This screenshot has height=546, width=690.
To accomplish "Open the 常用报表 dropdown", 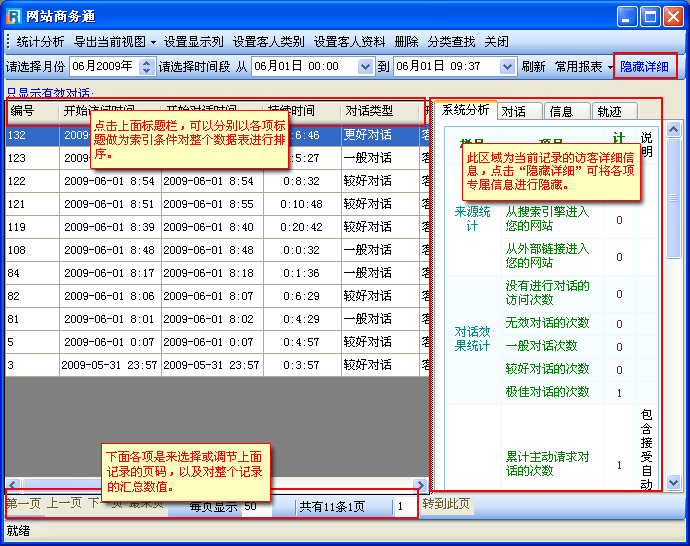I will 584,67.
